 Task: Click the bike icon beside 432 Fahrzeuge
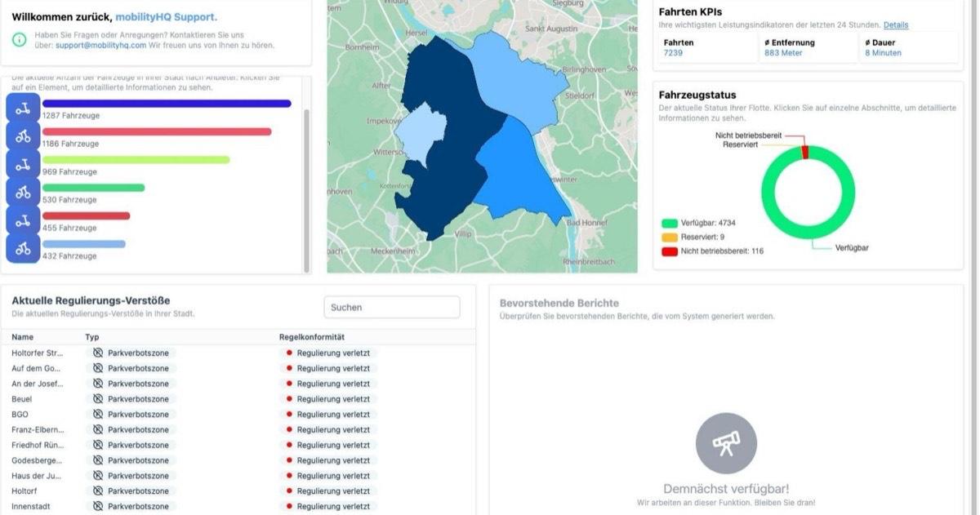23,248
